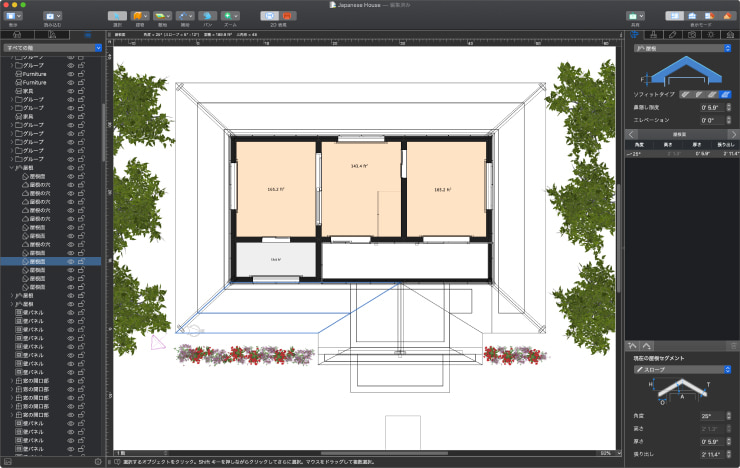Open the project tree tab
The height and width of the screenshot is (468, 740).
click(x=87, y=35)
